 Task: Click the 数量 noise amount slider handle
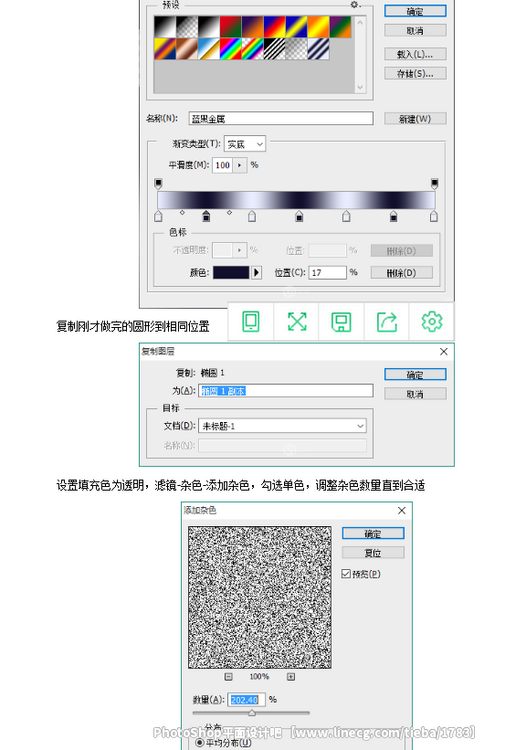pos(252,713)
